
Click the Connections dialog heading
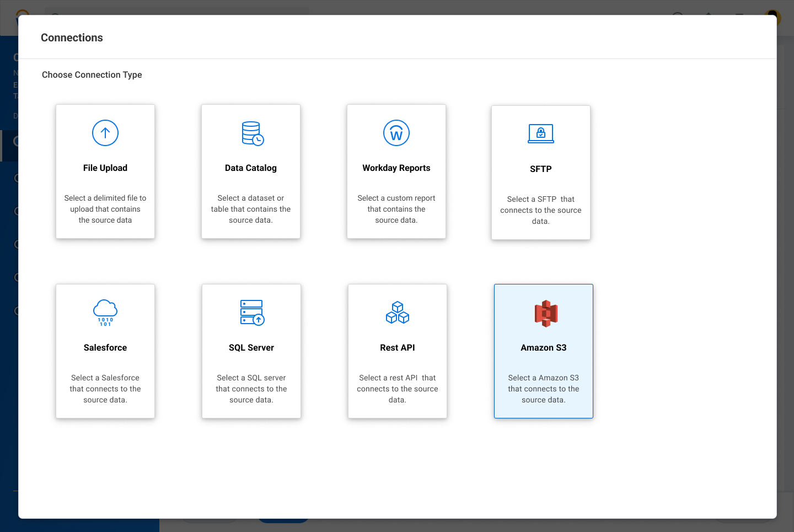(x=72, y=37)
